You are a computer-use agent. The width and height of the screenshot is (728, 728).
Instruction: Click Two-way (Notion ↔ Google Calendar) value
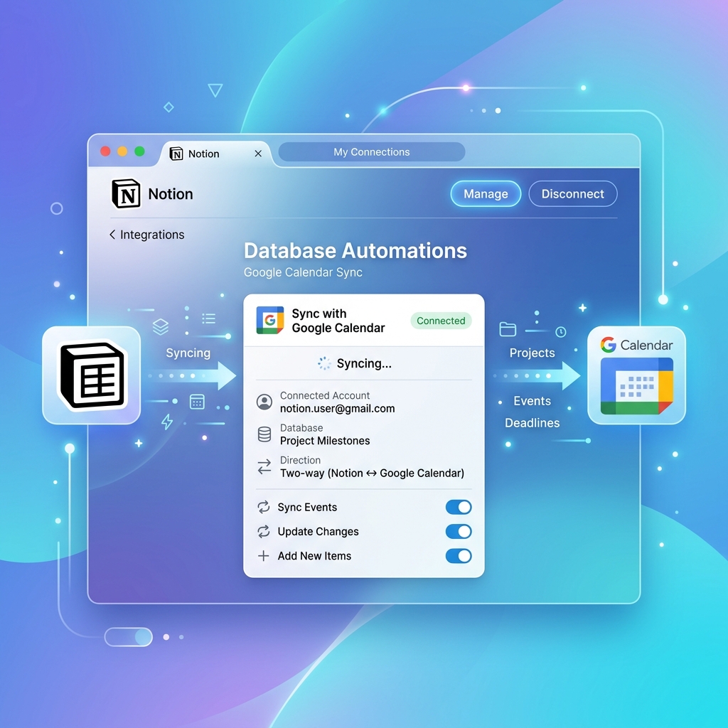point(372,473)
